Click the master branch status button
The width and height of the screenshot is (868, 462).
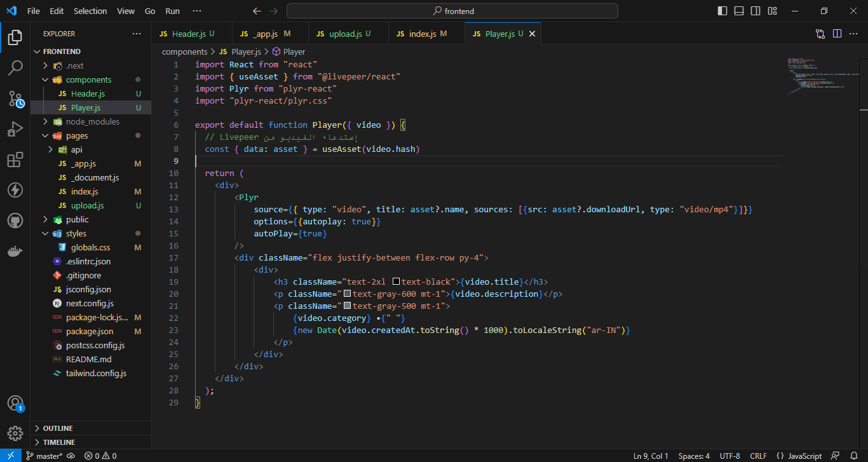tap(44, 456)
